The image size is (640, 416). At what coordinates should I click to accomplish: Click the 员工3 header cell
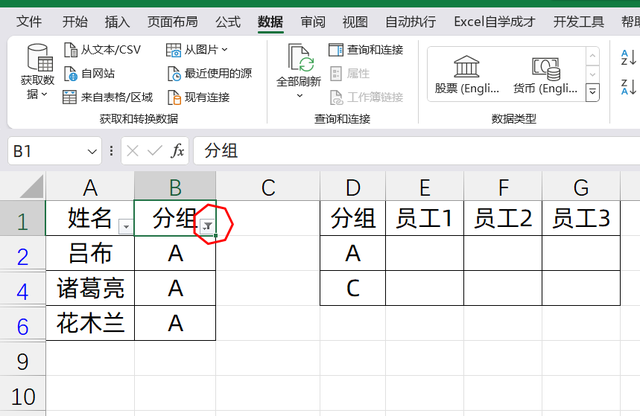tap(581, 218)
